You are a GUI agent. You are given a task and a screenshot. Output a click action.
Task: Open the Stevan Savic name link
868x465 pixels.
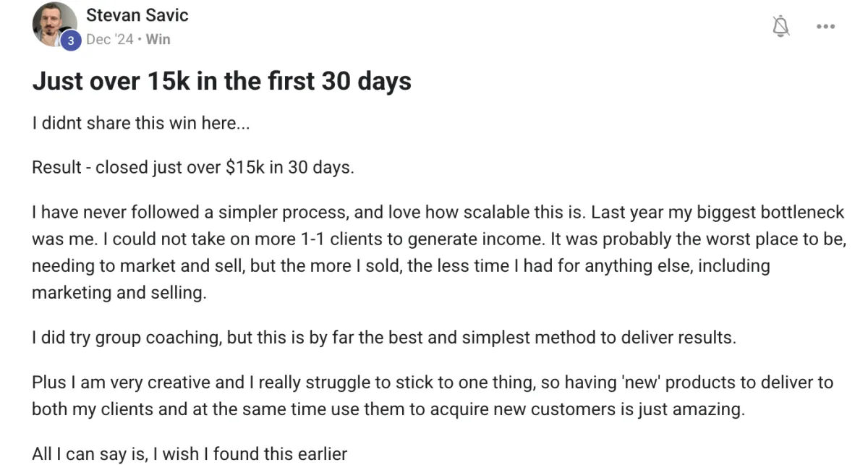click(137, 15)
